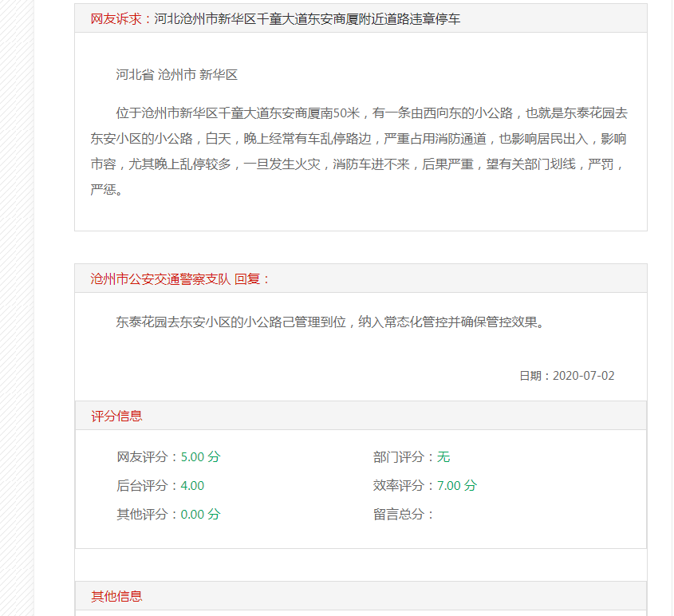Click the reply date 2020-07-02
Image resolution: width=674 pixels, height=616 pixels.
click(583, 376)
